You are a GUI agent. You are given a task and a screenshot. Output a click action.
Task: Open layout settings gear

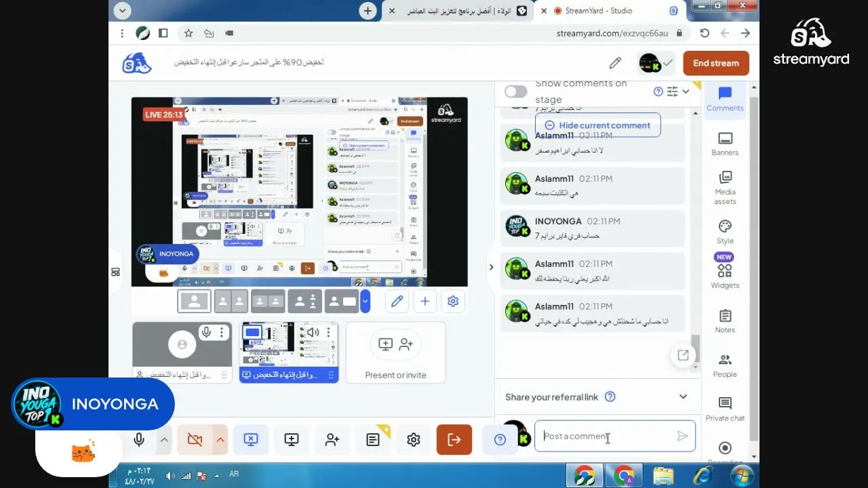(453, 301)
